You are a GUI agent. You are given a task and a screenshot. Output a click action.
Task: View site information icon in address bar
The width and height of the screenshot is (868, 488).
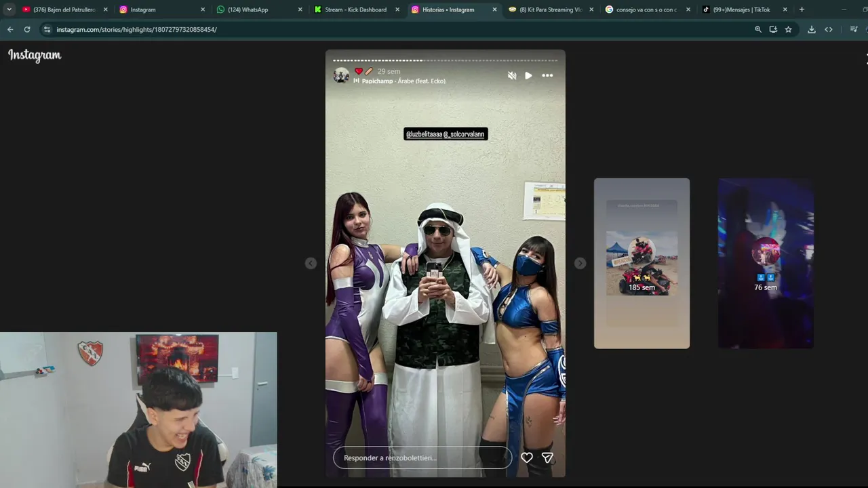(x=47, y=29)
